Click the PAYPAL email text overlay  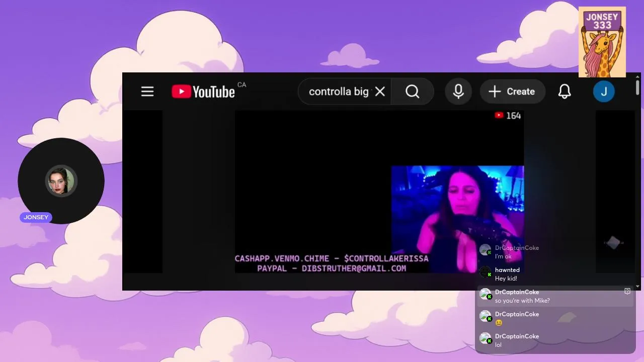click(x=332, y=268)
